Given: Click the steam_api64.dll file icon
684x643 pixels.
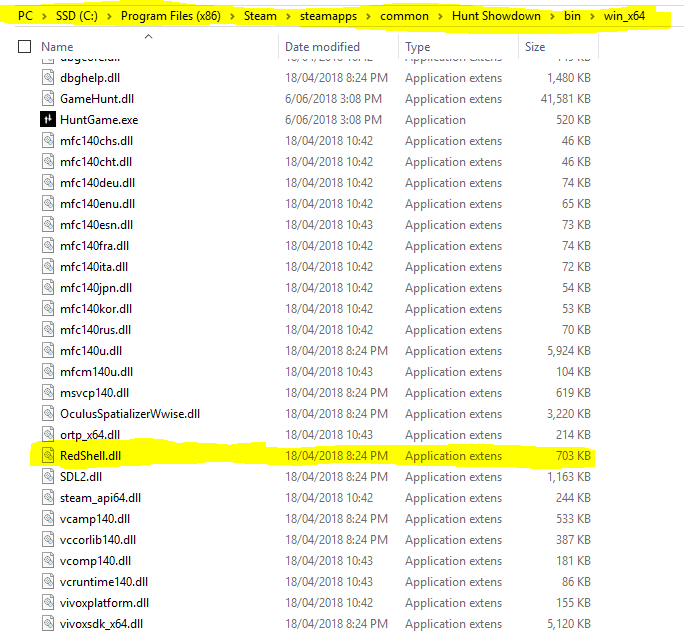Looking at the screenshot, I should tap(48, 498).
